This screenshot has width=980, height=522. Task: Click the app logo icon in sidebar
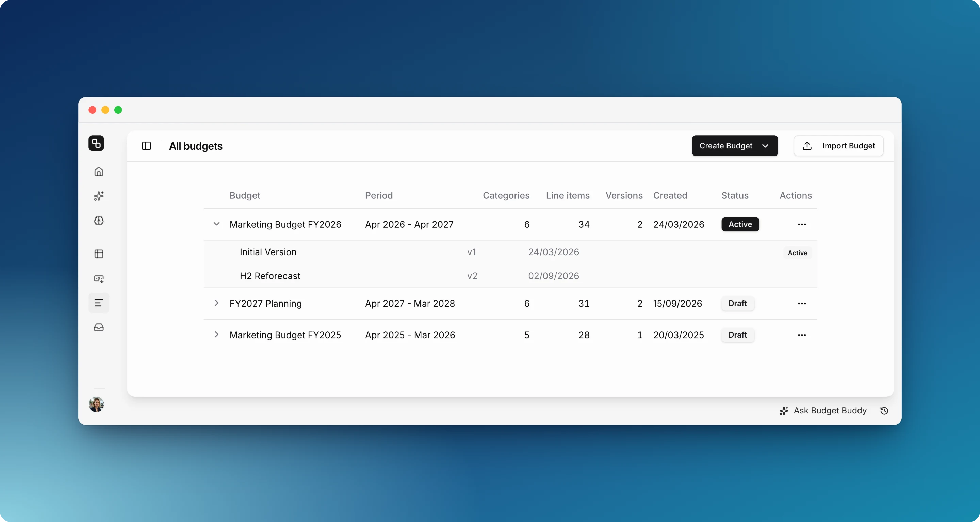point(96,144)
